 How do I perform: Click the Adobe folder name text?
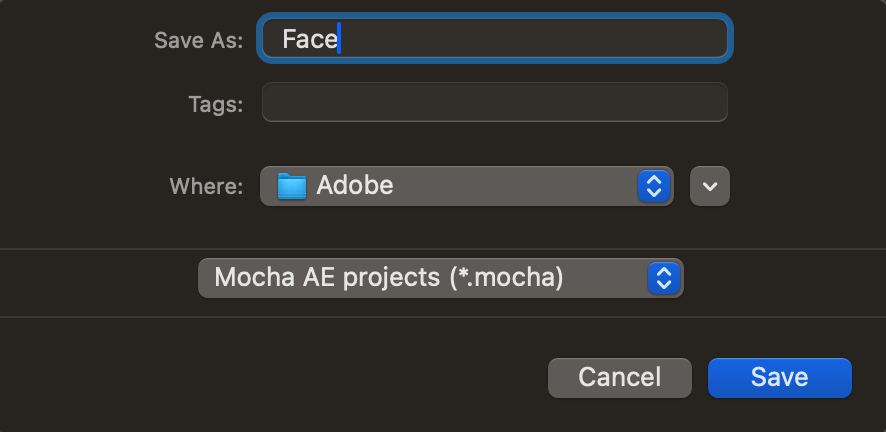(x=355, y=185)
